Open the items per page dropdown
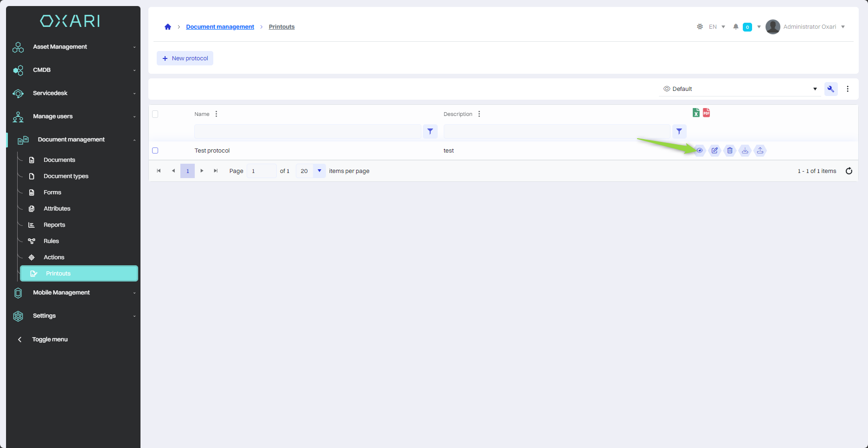Image resolution: width=868 pixels, height=448 pixels. pyautogui.click(x=319, y=171)
